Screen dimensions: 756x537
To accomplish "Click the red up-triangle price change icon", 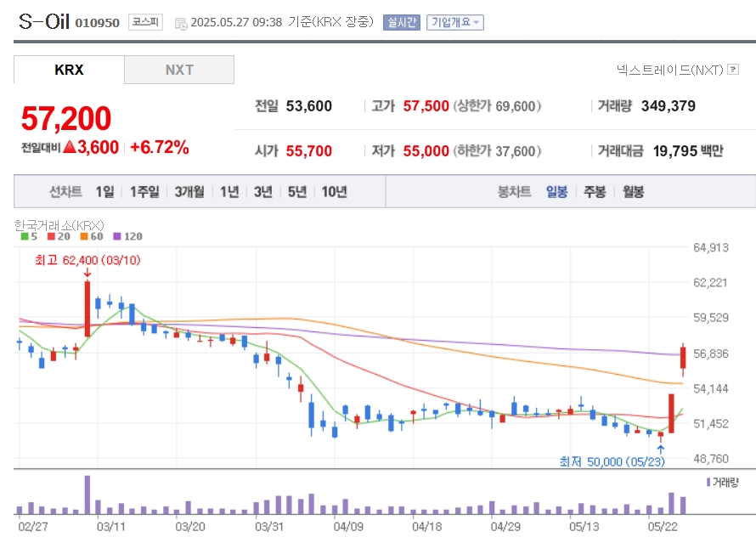I will click(x=70, y=147).
